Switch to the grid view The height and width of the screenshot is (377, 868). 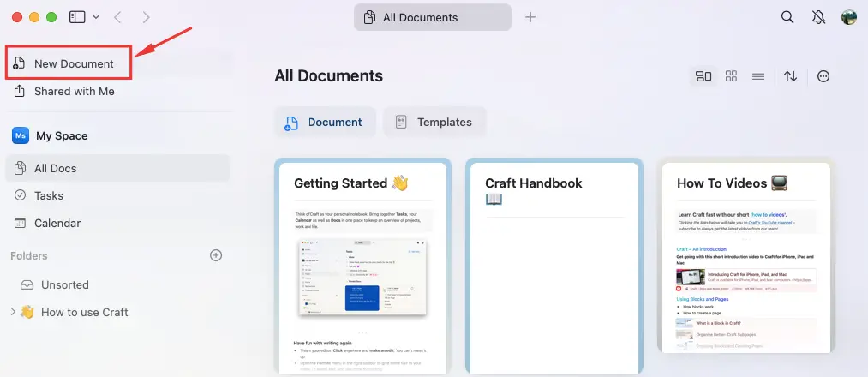point(731,76)
